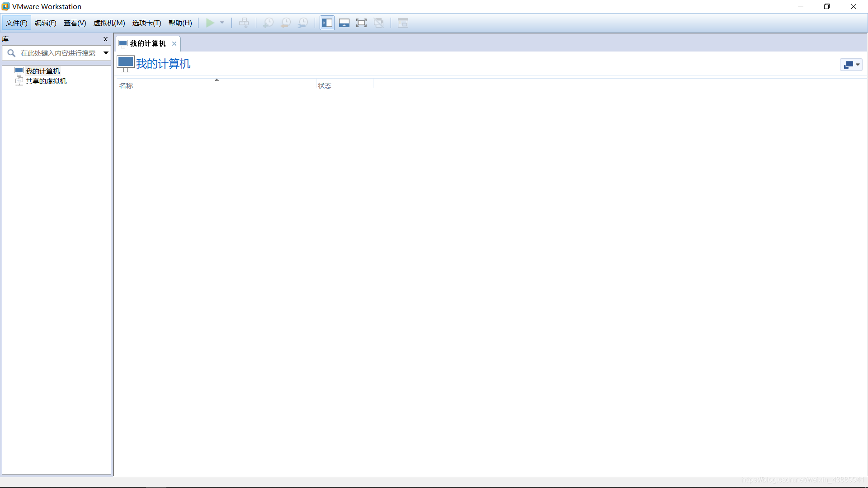Click the VMware Workstation title bar icon

pyautogui.click(x=6, y=6)
